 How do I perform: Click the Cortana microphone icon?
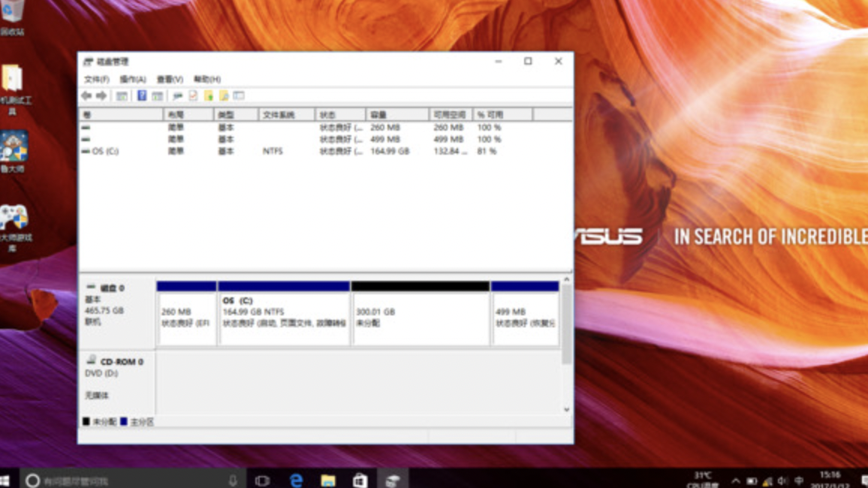[233, 480]
